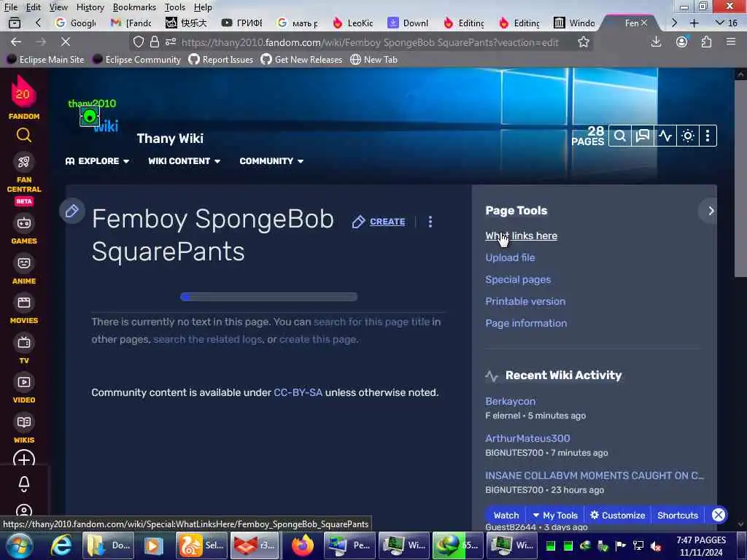Expand My Tools in bottom toolbar

tap(555, 516)
